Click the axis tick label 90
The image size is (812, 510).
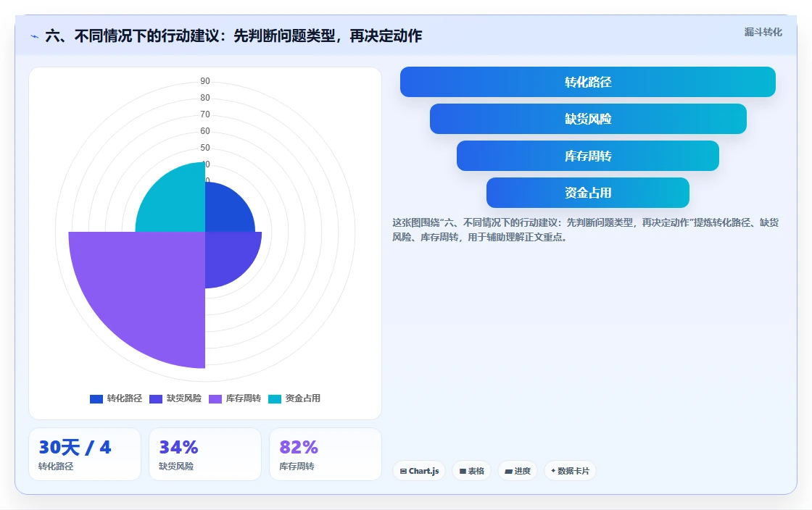[205, 81]
